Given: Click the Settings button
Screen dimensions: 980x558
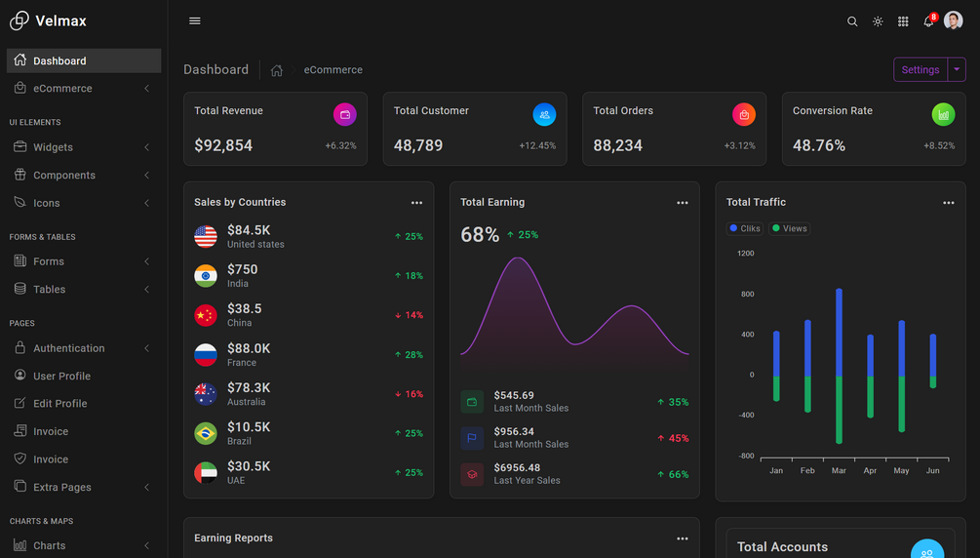Looking at the screenshot, I should 921,69.
